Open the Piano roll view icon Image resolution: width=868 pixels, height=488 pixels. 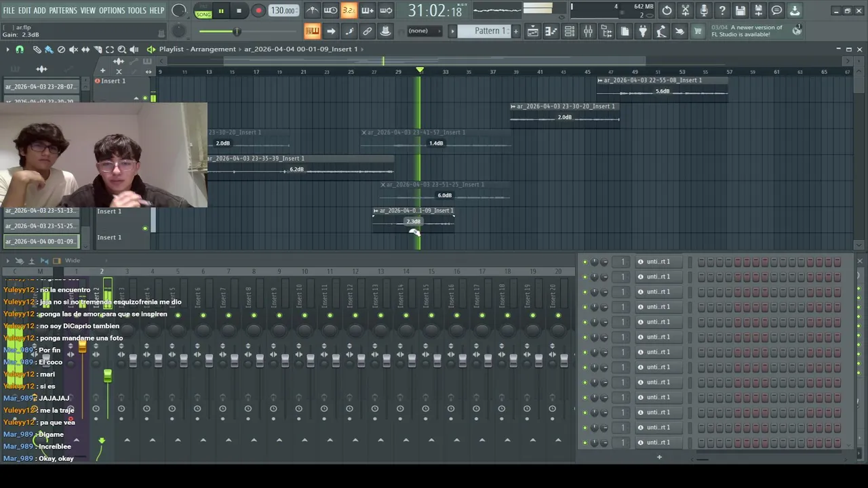coord(551,31)
